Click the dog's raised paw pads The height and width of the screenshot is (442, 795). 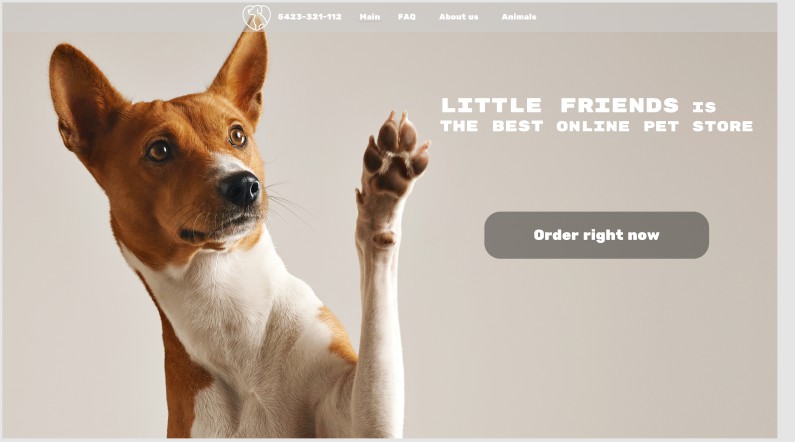[395, 155]
